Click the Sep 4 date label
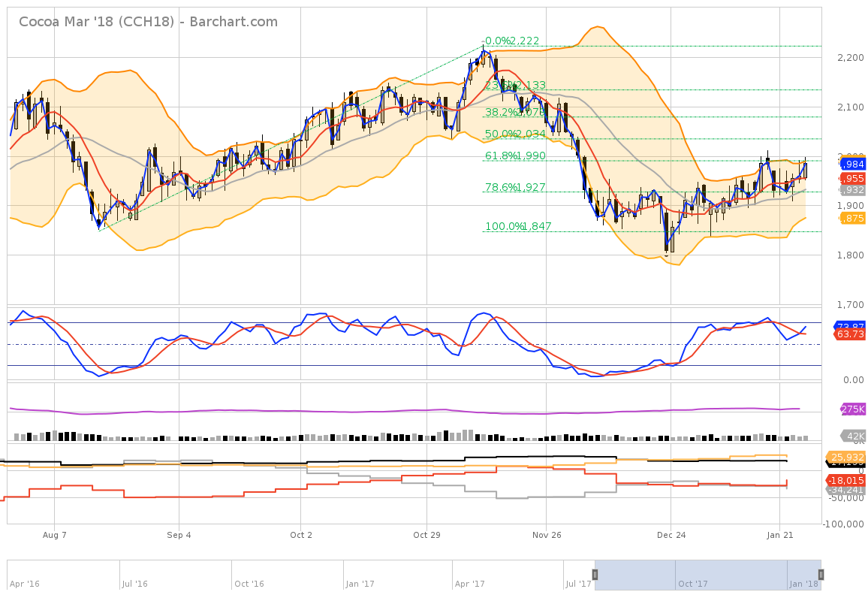This screenshot has width=868, height=601. [x=179, y=535]
